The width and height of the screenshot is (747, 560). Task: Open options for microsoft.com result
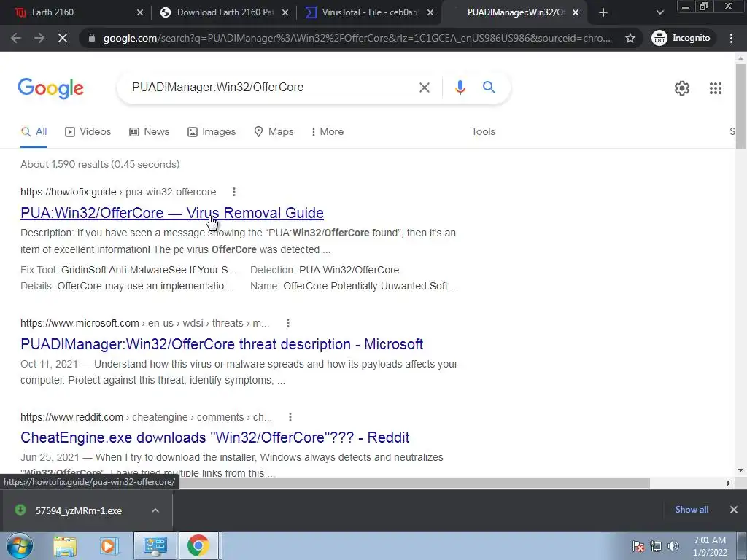point(287,323)
